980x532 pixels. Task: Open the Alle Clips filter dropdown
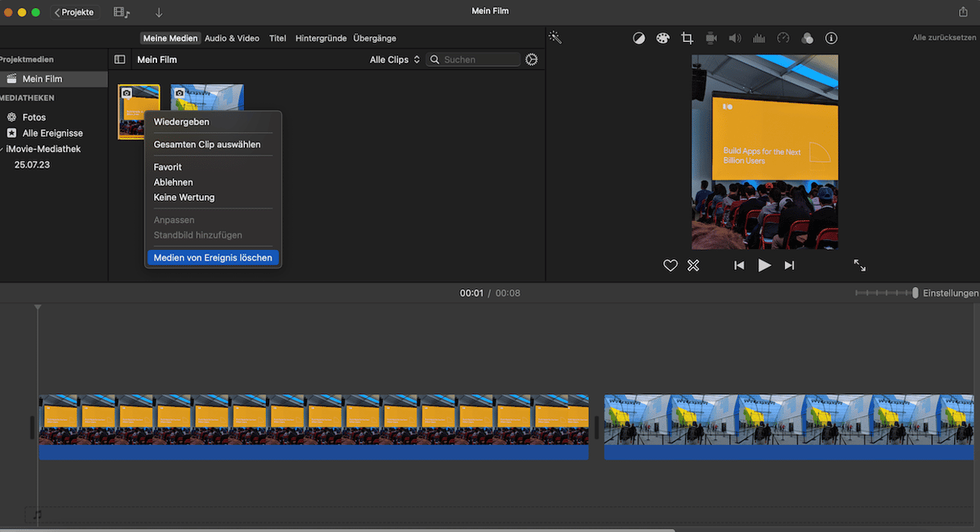pos(394,60)
